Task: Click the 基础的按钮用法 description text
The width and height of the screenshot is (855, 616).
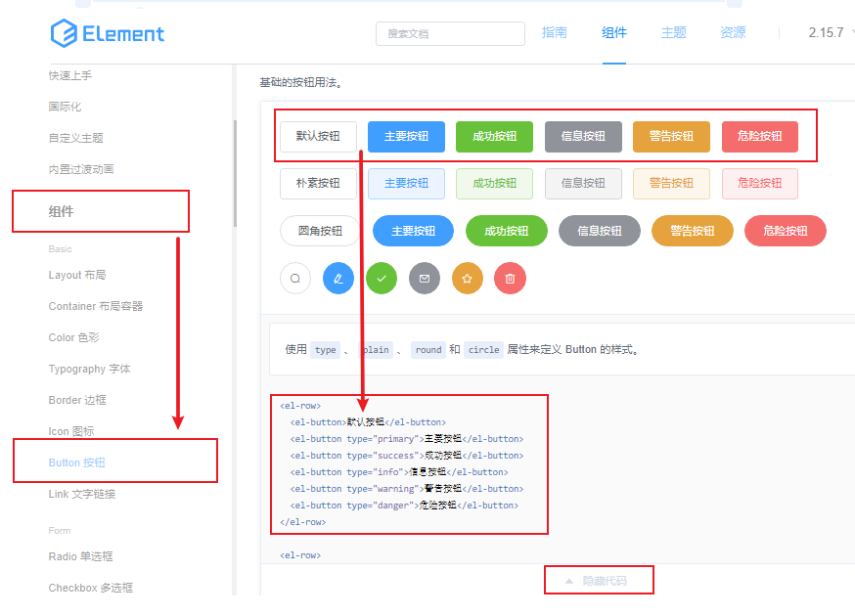Action: [x=301, y=83]
